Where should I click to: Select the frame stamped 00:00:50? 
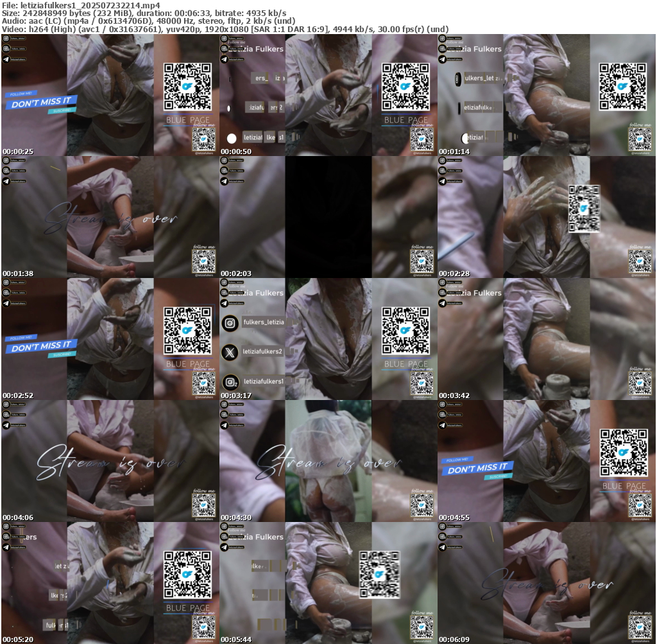(x=328, y=95)
